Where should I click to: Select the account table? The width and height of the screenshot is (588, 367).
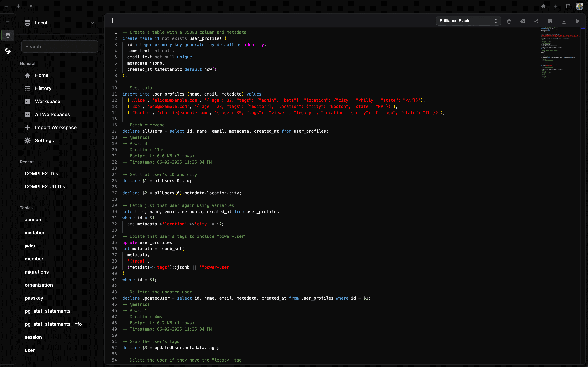[x=34, y=220]
